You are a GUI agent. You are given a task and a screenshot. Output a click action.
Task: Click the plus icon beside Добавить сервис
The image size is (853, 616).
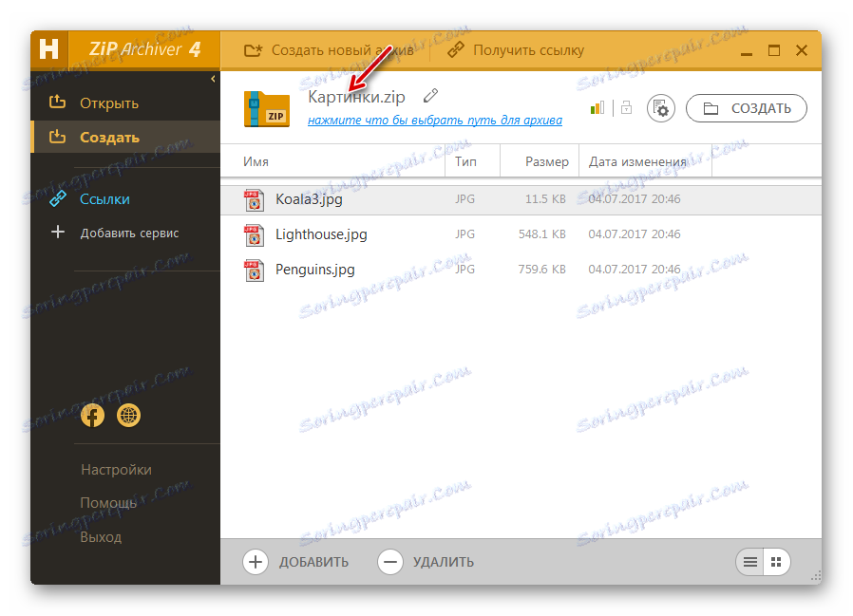click(x=58, y=233)
